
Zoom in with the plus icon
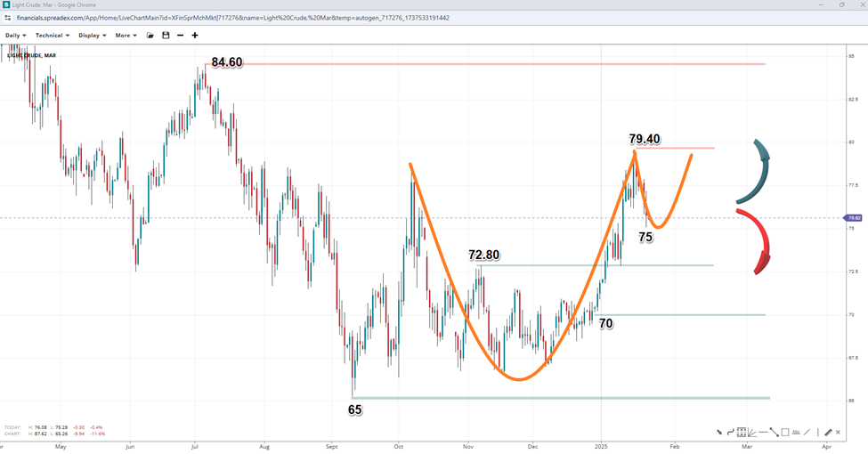point(195,36)
